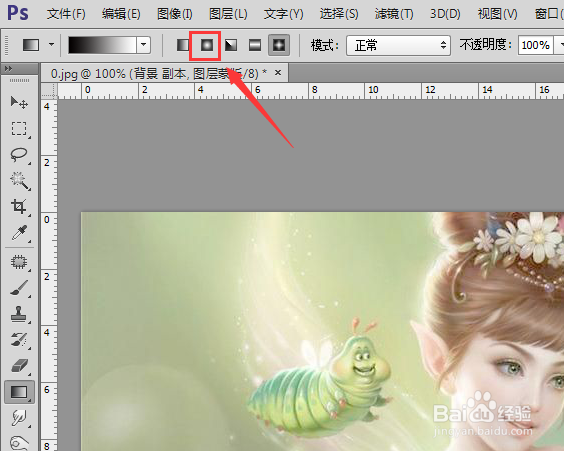This screenshot has width=564, height=451.
Task: Select the Move tool
Action: point(19,102)
